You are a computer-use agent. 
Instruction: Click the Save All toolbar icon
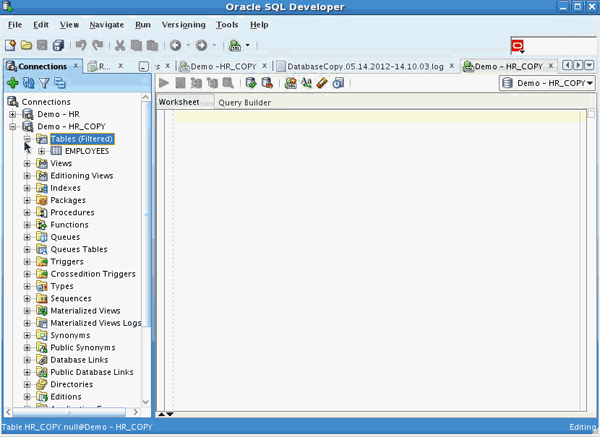(58, 45)
